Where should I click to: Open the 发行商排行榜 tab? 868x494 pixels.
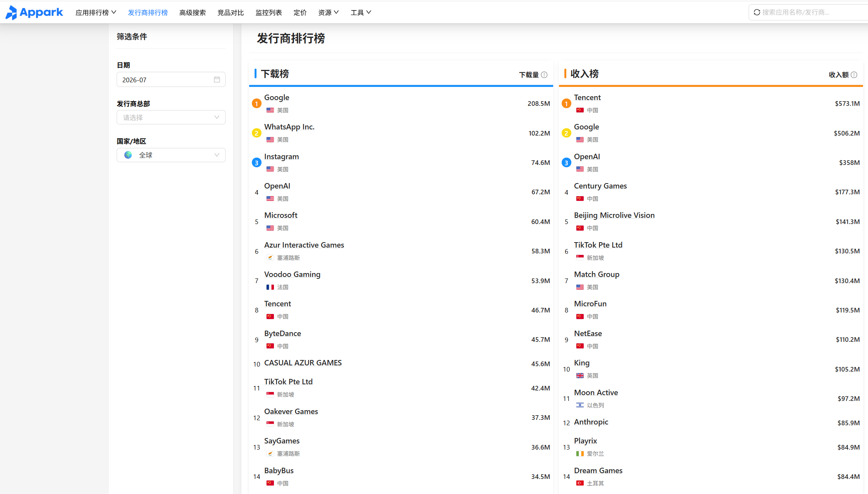click(x=148, y=12)
